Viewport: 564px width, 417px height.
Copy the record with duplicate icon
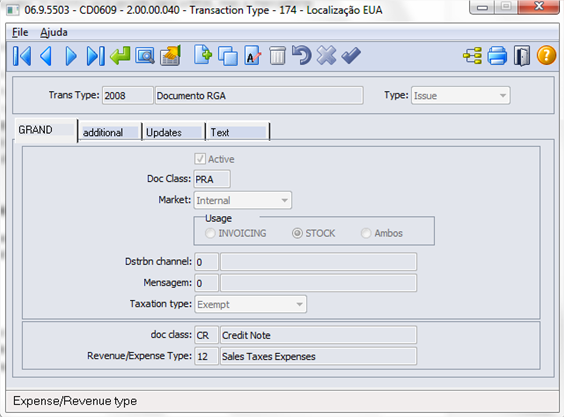tap(228, 56)
